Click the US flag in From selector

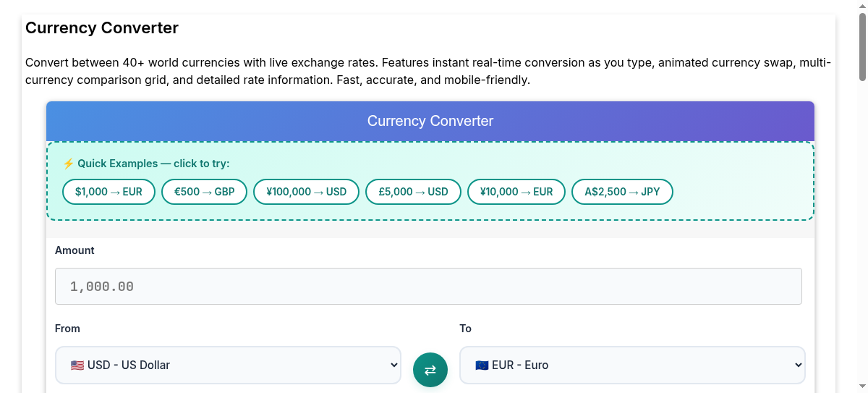point(77,365)
